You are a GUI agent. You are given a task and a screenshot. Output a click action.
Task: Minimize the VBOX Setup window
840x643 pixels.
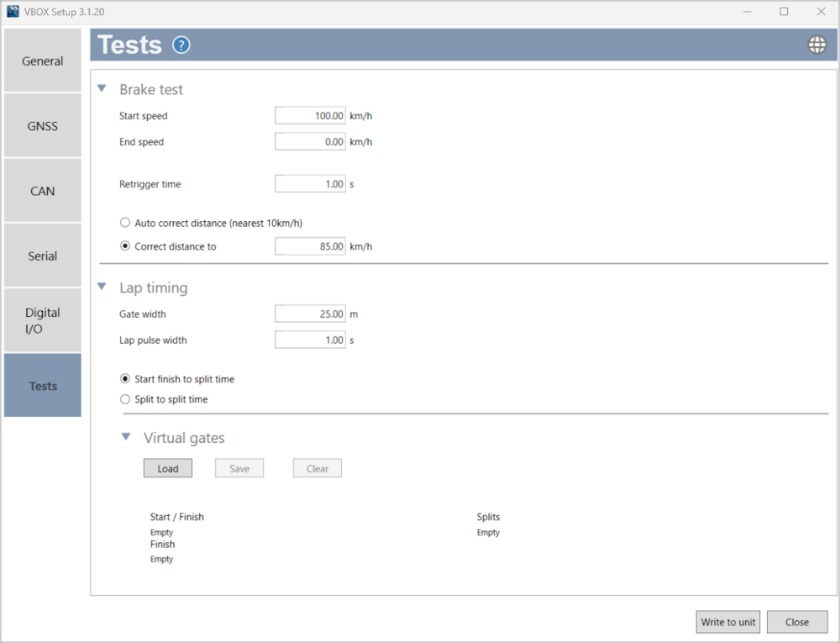pyautogui.click(x=748, y=11)
